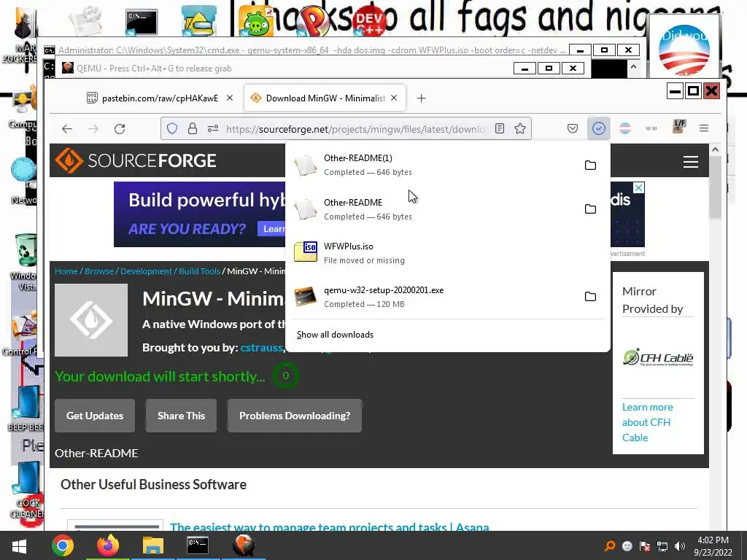Close the banner advertisement X

(x=639, y=187)
